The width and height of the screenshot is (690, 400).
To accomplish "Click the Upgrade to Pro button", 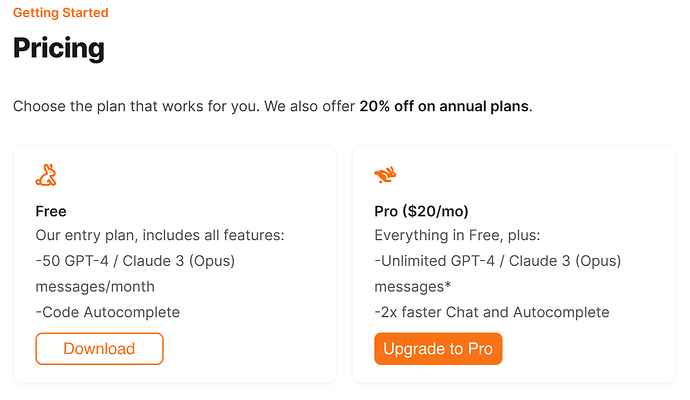I will [438, 349].
